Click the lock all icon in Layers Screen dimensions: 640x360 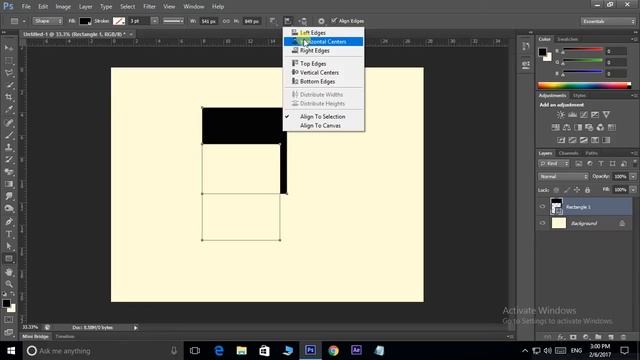click(587, 190)
